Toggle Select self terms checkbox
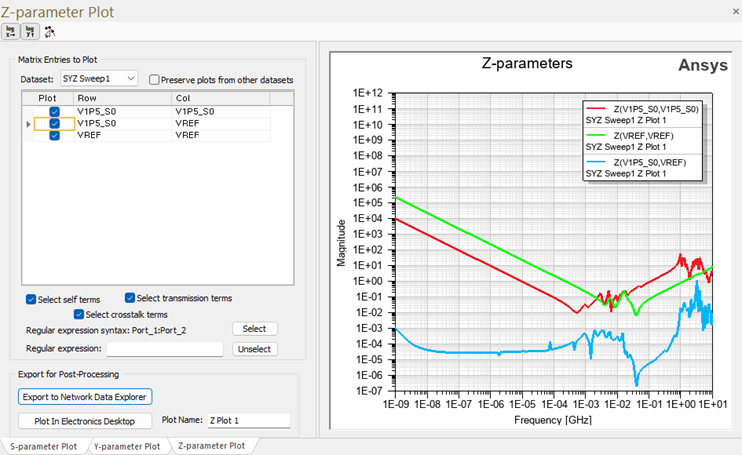The width and height of the screenshot is (742, 455). tap(31, 298)
